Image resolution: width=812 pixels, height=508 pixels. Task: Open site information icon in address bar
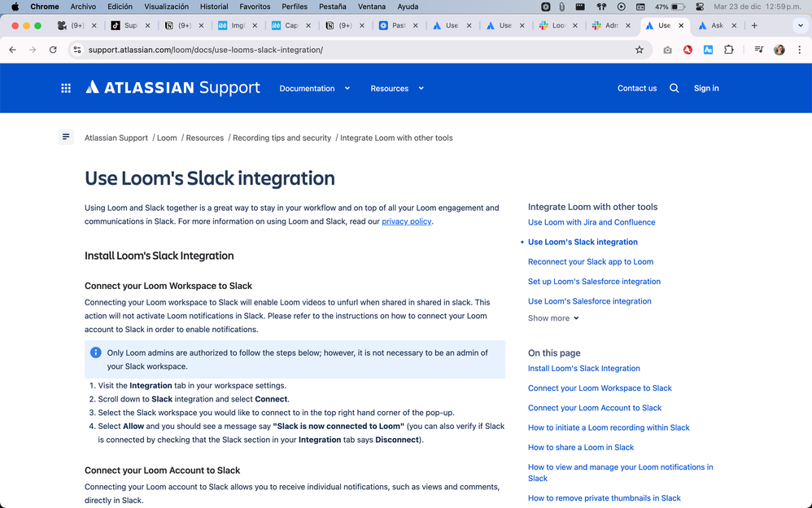click(x=77, y=50)
